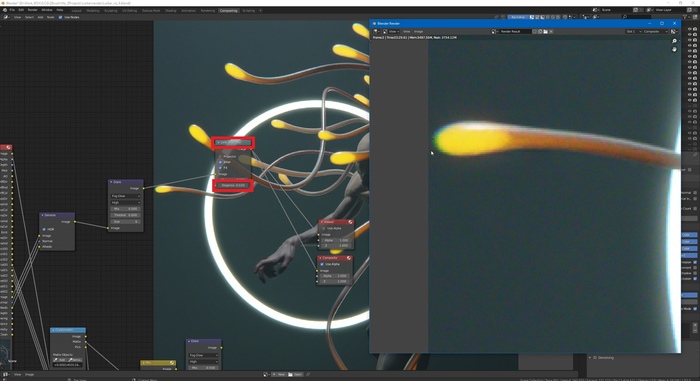Collapse the upper Glare node

click(x=111, y=182)
